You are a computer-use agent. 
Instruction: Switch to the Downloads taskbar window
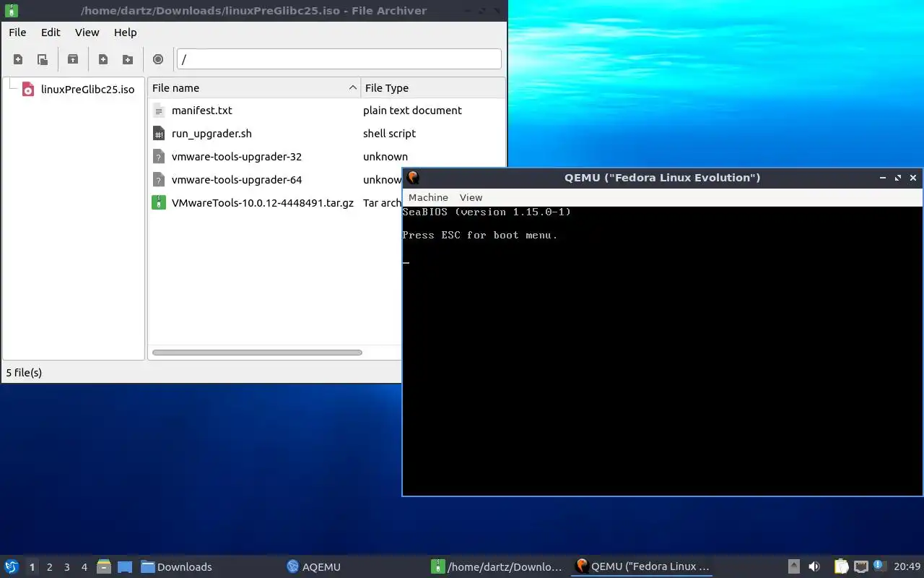click(176, 566)
